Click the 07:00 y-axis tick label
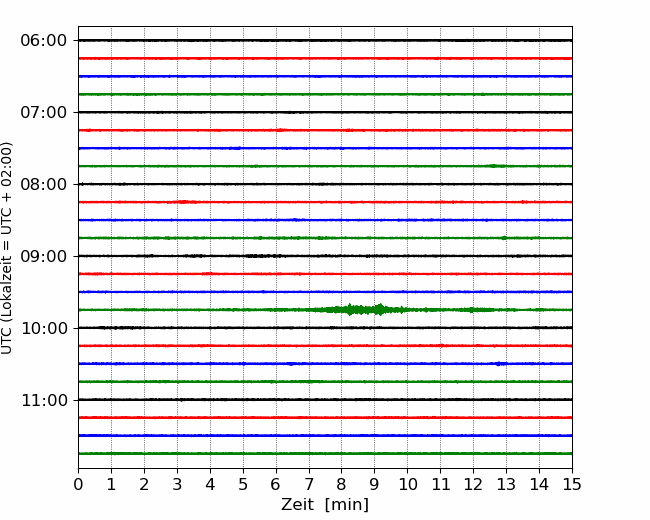Image resolution: width=650 pixels, height=520 pixels. pyautogui.click(x=44, y=112)
